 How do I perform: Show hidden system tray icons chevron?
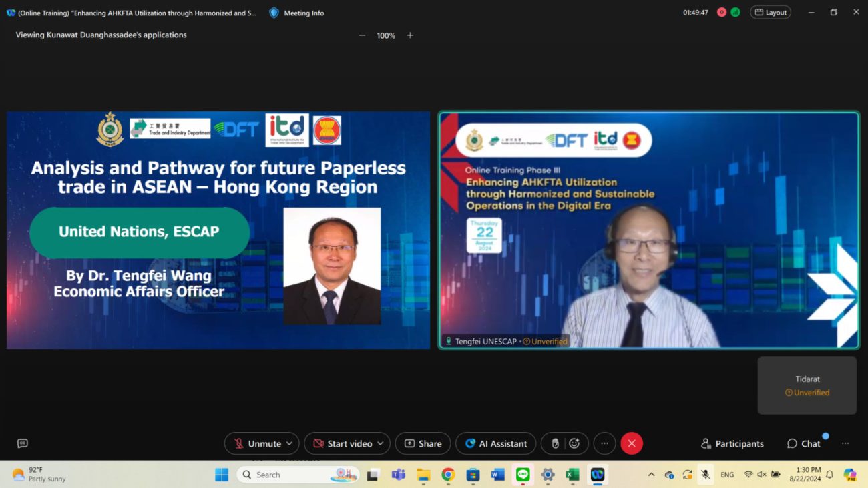click(x=651, y=475)
